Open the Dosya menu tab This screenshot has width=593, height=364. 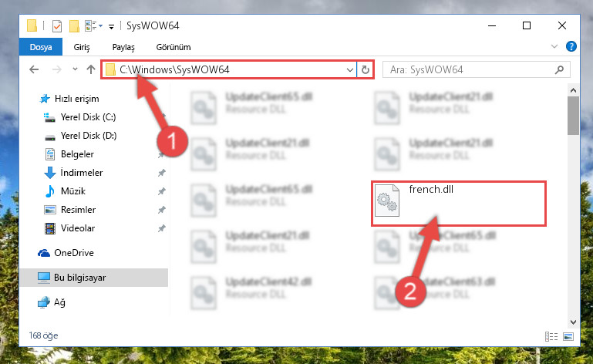click(x=41, y=47)
